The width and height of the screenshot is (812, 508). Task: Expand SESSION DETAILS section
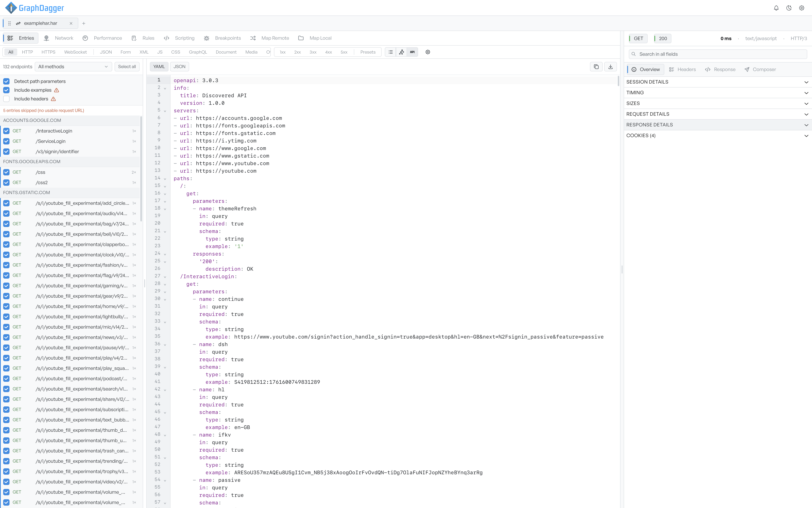click(x=718, y=82)
